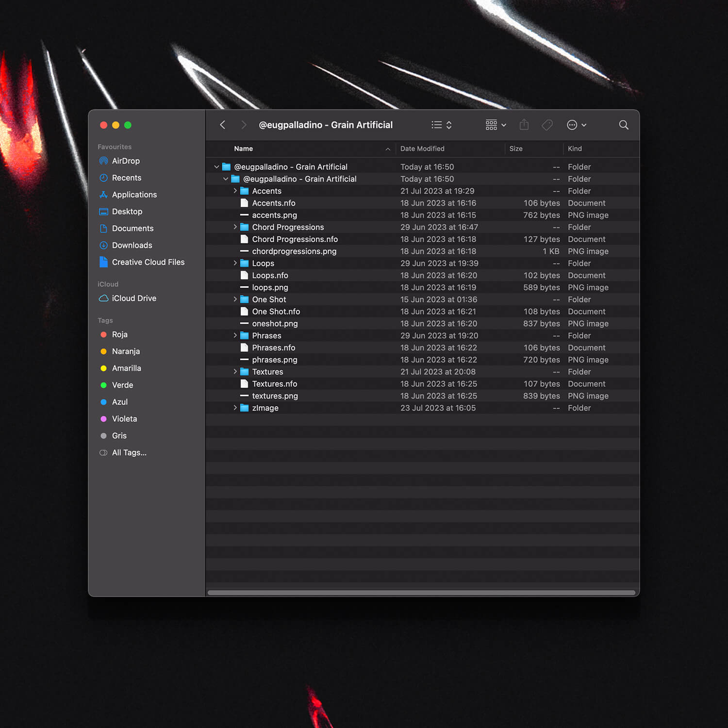The height and width of the screenshot is (728, 728).
Task: Select the chordprogressions.png file icon
Action: tap(245, 251)
